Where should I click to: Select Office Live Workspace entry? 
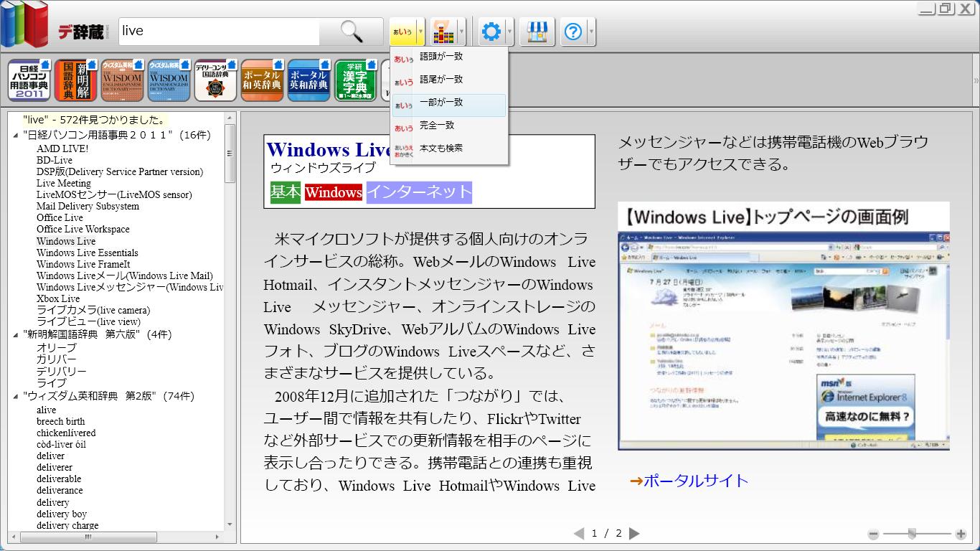tap(83, 229)
